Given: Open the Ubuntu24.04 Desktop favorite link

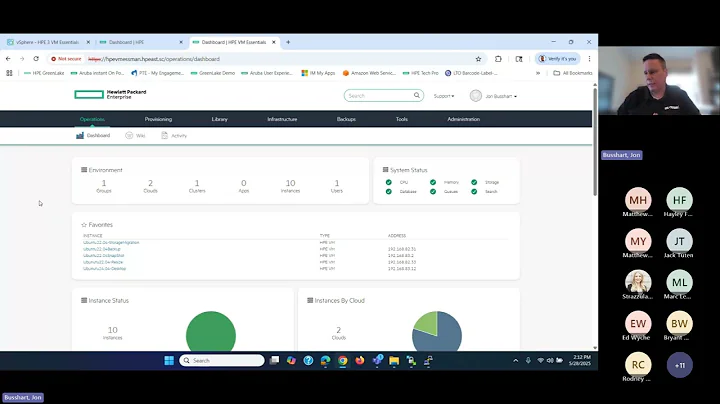Looking at the screenshot, I should click(104, 269).
